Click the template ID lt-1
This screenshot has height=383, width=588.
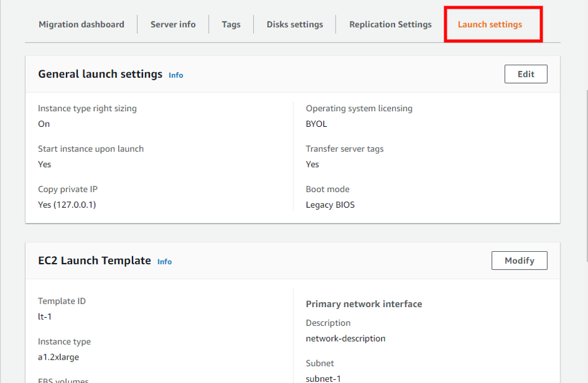coord(45,315)
